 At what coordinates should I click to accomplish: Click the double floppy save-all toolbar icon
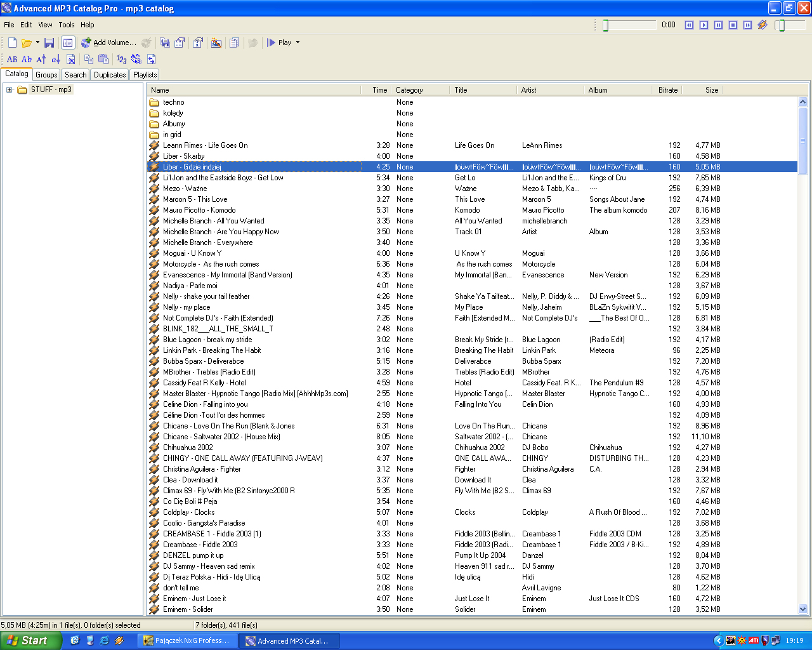click(165, 43)
